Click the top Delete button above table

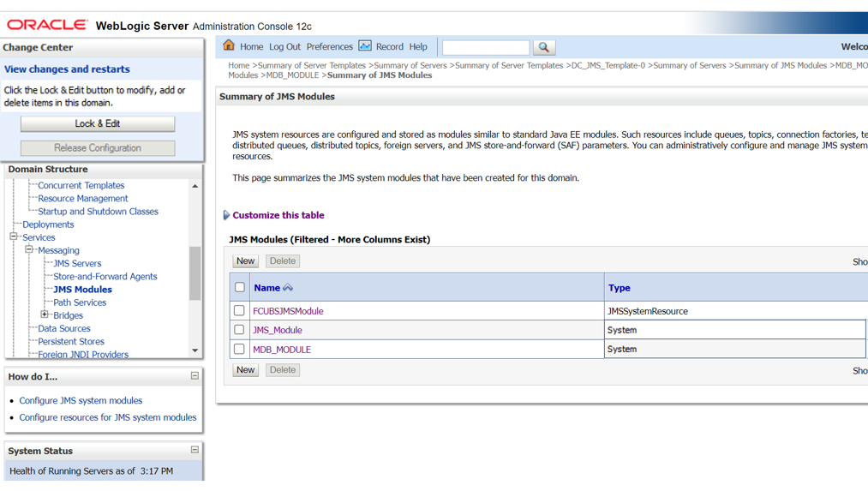coord(282,260)
